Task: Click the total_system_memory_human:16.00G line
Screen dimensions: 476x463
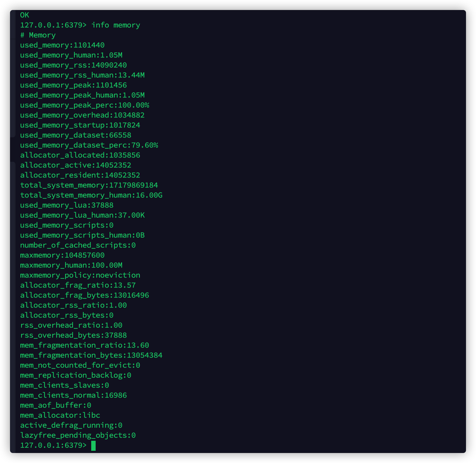Action: [x=91, y=195]
